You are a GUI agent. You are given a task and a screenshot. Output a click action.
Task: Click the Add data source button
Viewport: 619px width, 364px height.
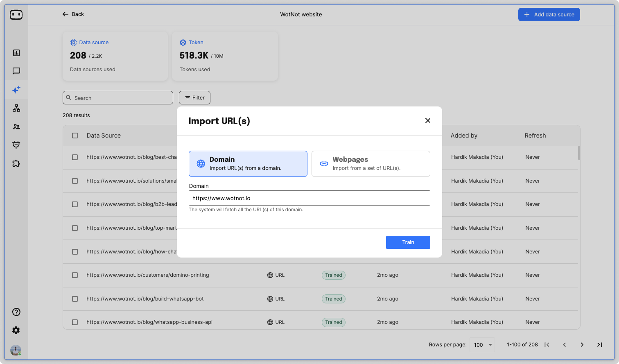click(x=549, y=15)
